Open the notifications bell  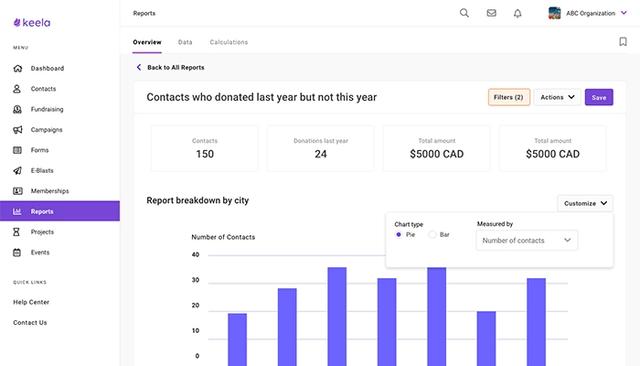(518, 13)
